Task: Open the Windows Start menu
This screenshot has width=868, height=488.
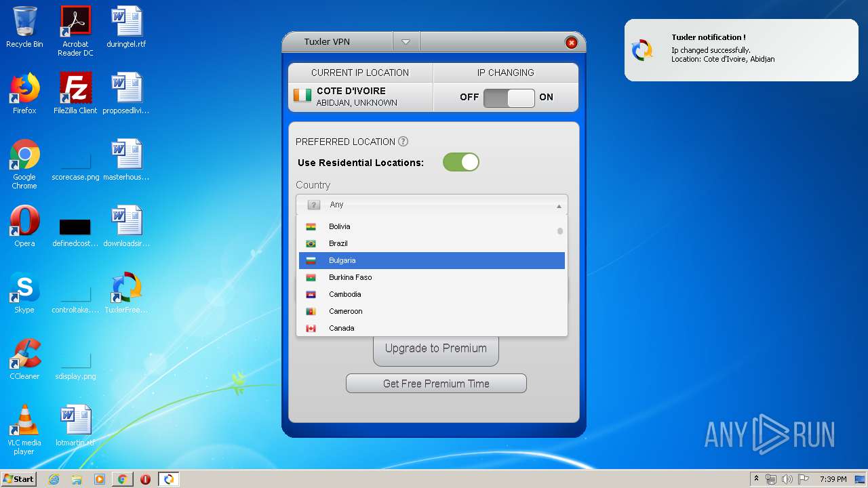Action: tap(18, 479)
